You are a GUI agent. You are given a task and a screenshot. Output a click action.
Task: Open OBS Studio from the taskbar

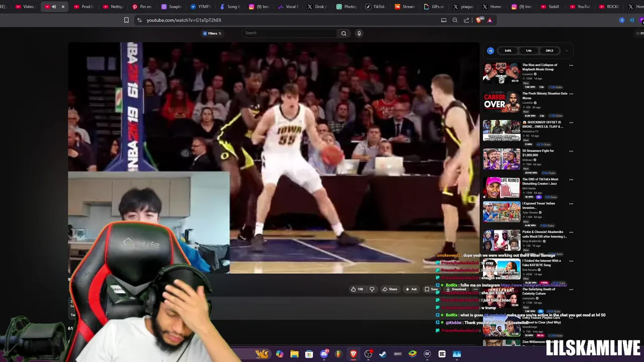[x=368, y=354]
